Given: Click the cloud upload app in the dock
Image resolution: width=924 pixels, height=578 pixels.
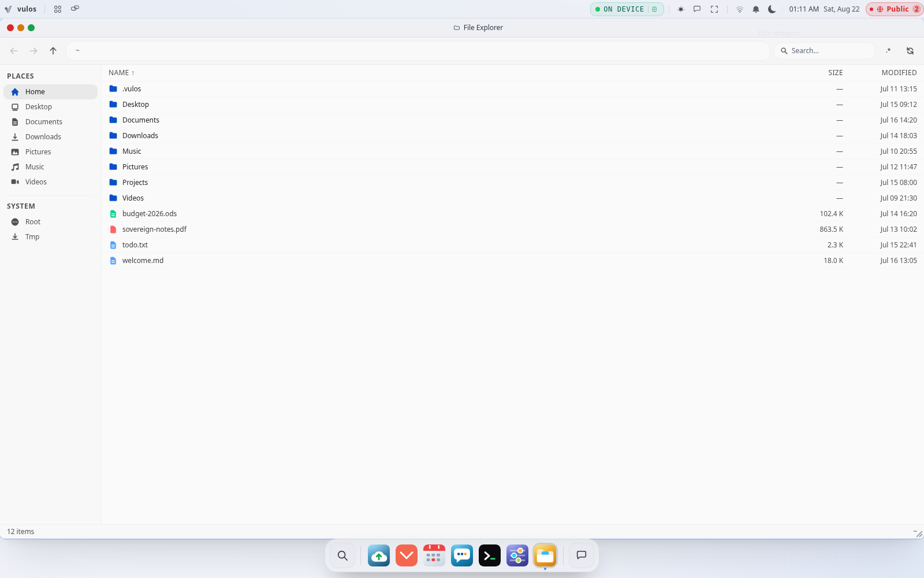Looking at the screenshot, I should point(379,555).
